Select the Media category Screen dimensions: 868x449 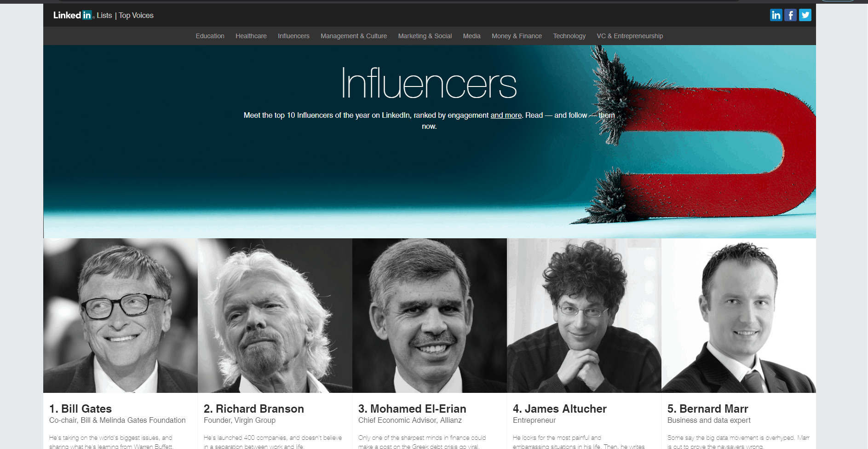coord(471,36)
